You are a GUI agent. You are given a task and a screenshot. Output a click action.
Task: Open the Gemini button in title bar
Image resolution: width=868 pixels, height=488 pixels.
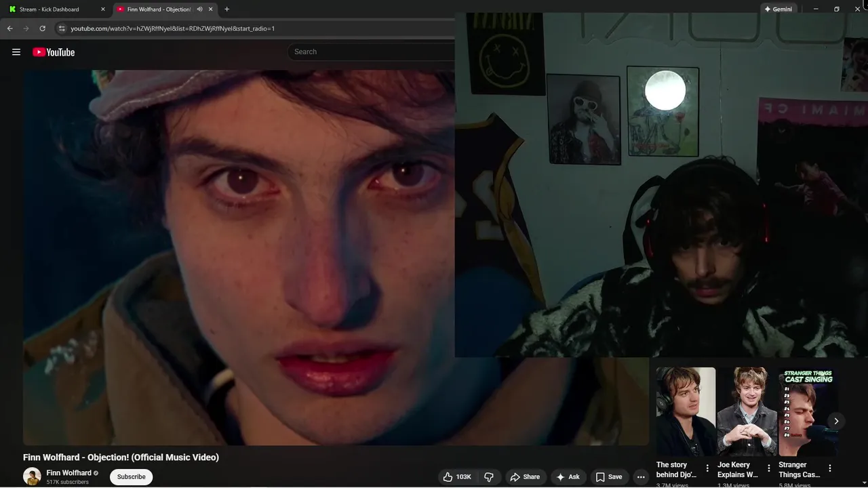(778, 9)
